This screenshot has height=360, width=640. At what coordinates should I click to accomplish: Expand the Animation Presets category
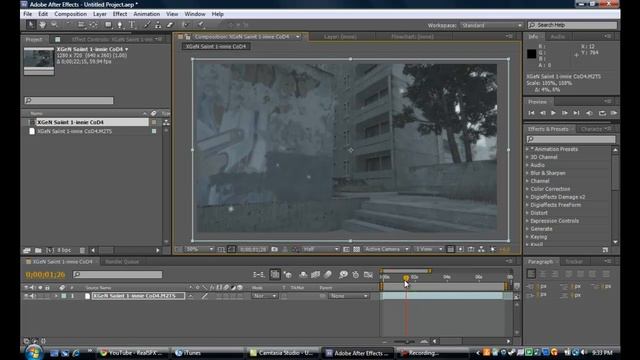pyautogui.click(x=528, y=149)
